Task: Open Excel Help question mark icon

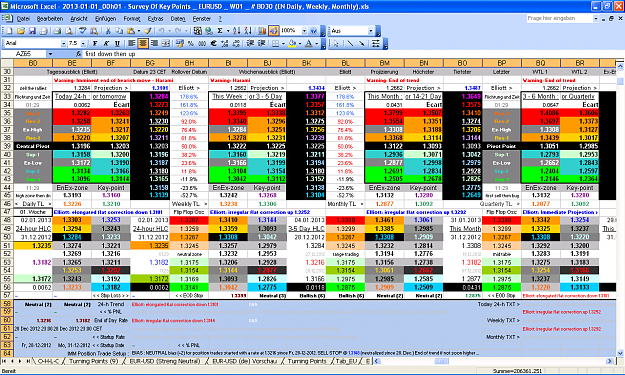Action: point(314,31)
